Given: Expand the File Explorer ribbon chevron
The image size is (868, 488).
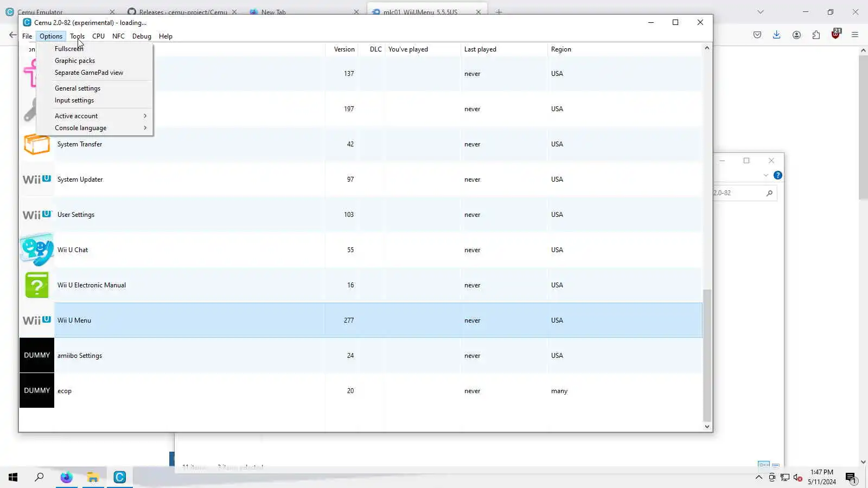Looking at the screenshot, I should point(765,175).
